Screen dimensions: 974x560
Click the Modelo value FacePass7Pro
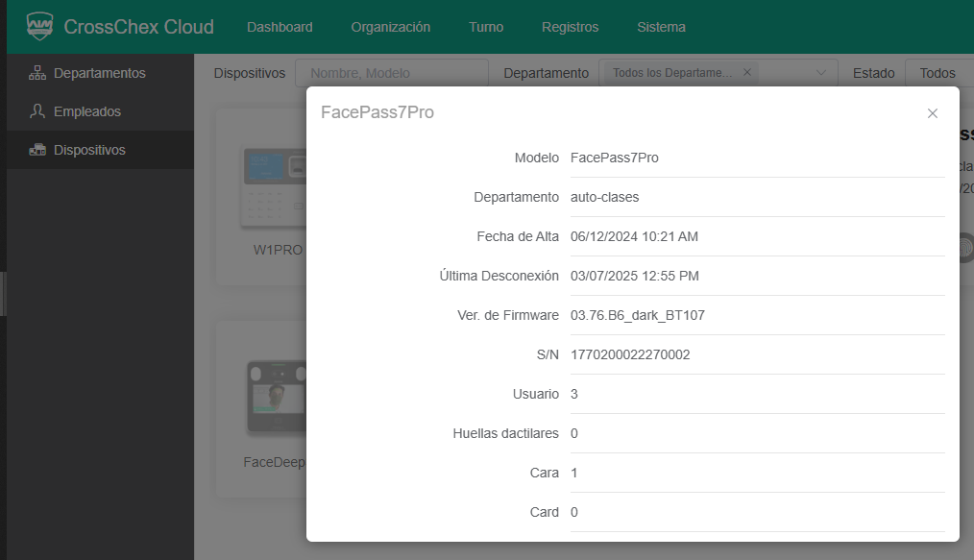click(x=615, y=158)
